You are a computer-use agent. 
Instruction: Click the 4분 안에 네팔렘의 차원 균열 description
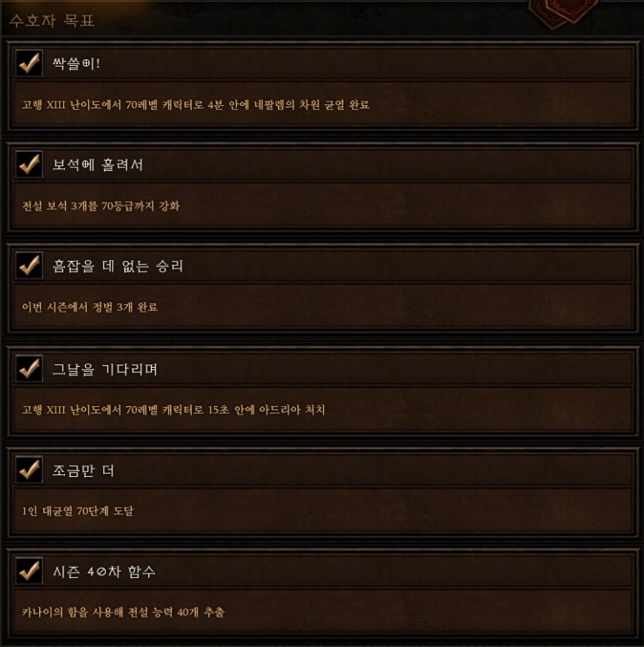[196, 105]
